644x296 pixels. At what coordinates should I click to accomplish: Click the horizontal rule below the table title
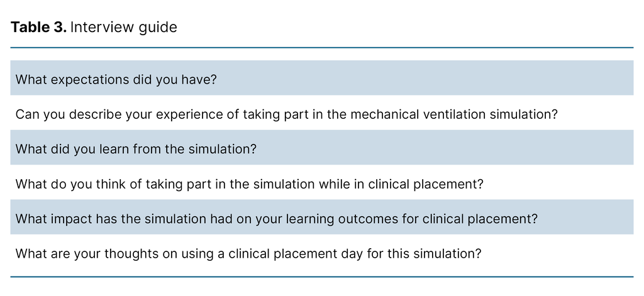point(321,48)
